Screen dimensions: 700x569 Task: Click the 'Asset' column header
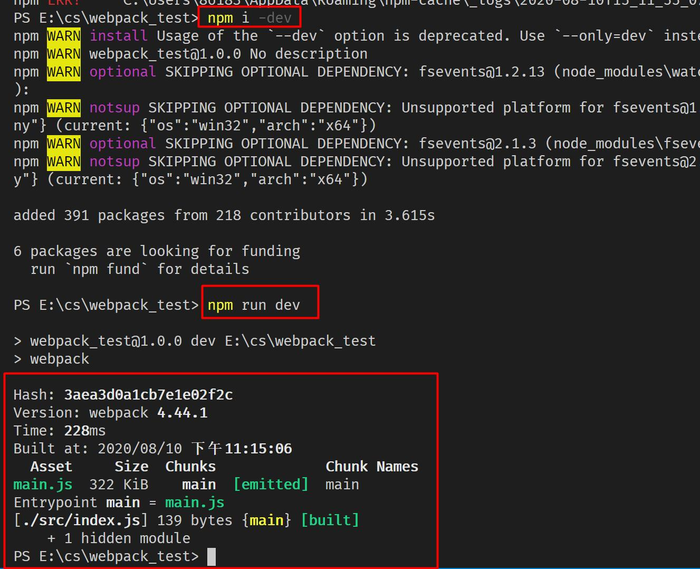coord(51,467)
